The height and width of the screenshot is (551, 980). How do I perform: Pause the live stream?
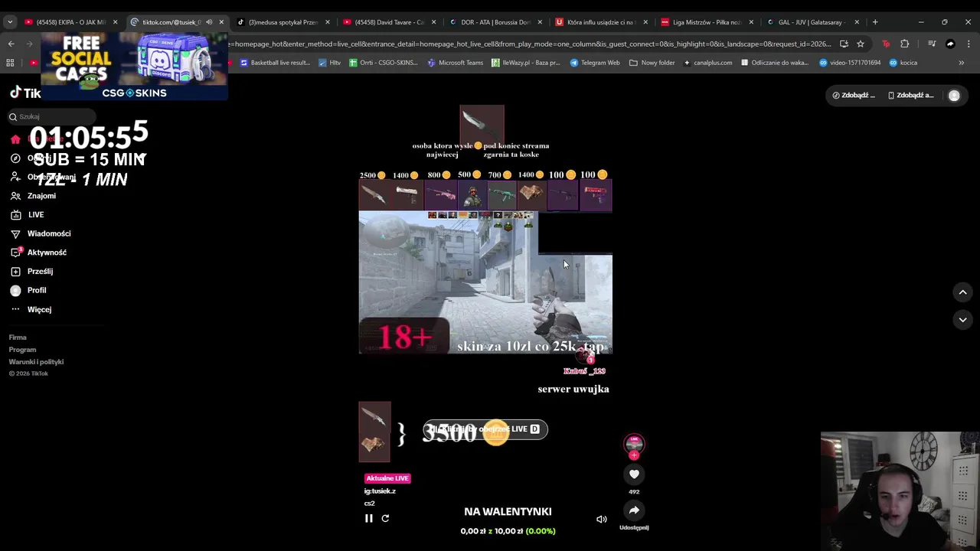368,519
